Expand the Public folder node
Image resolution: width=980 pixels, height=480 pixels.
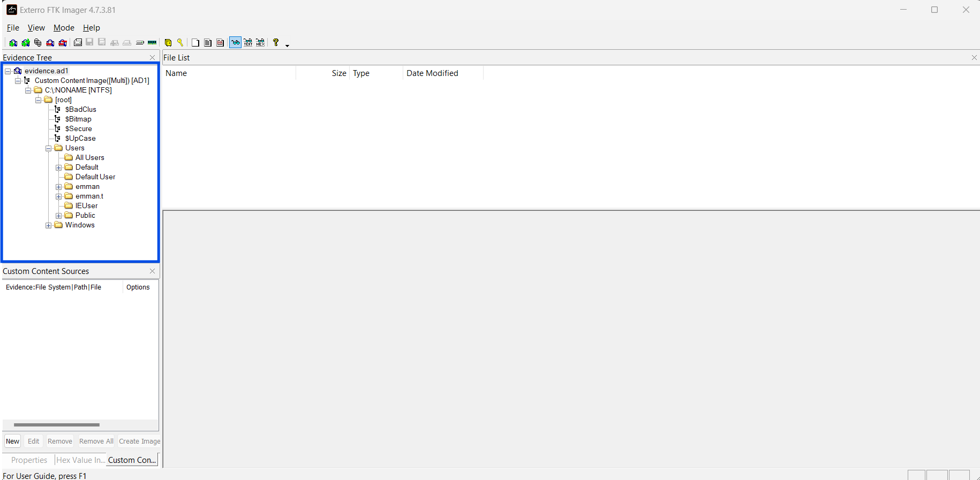tap(59, 216)
